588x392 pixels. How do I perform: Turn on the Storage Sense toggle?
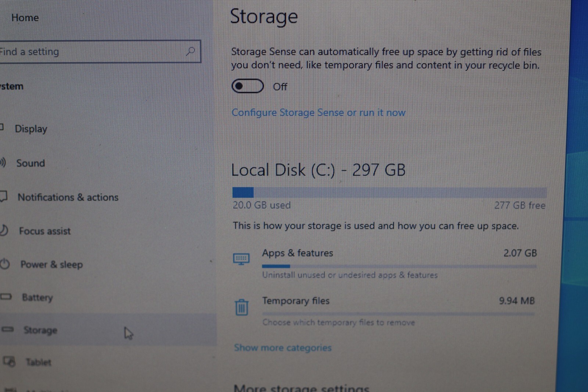(x=247, y=86)
